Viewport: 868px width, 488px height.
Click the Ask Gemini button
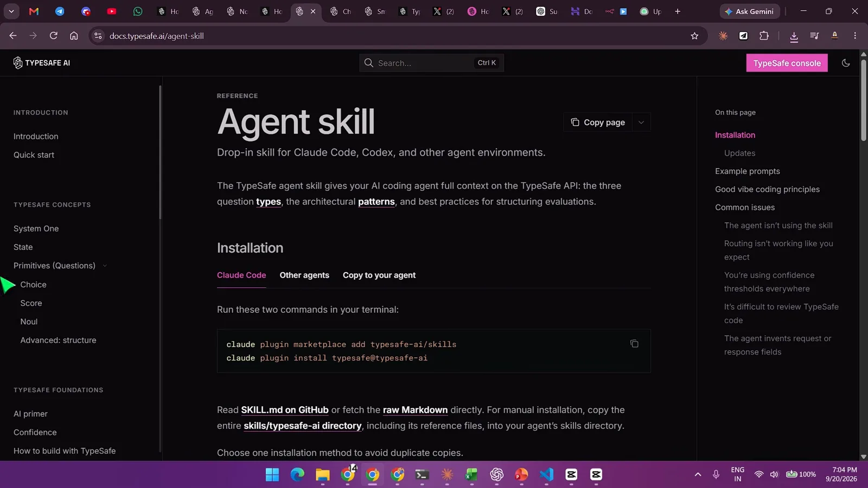click(749, 11)
